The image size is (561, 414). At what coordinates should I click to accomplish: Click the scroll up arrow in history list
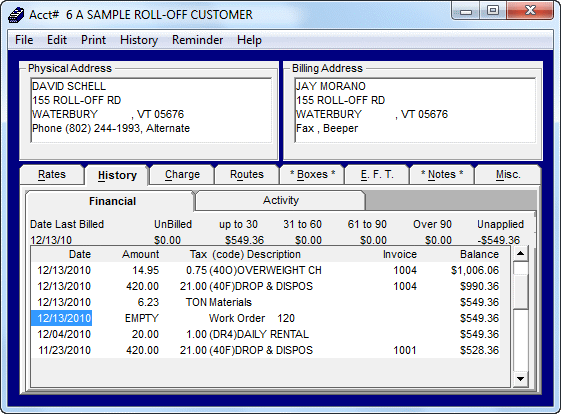pyautogui.click(x=521, y=254)
